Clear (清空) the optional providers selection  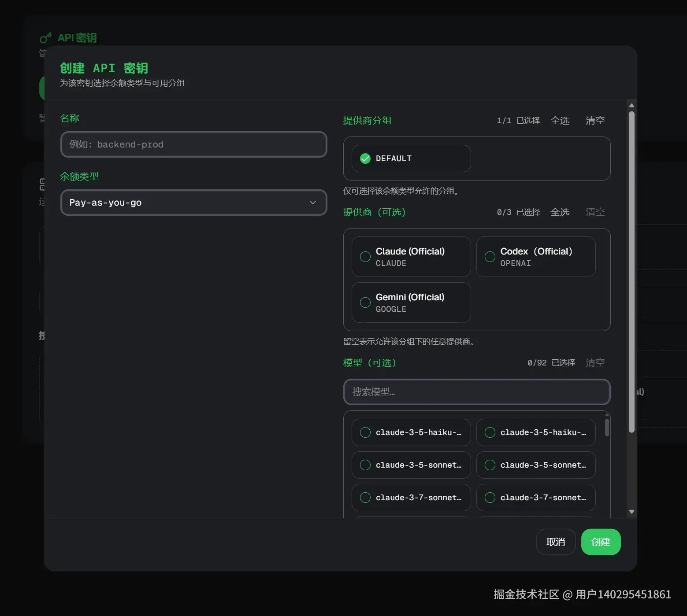[x=595, y=212]
